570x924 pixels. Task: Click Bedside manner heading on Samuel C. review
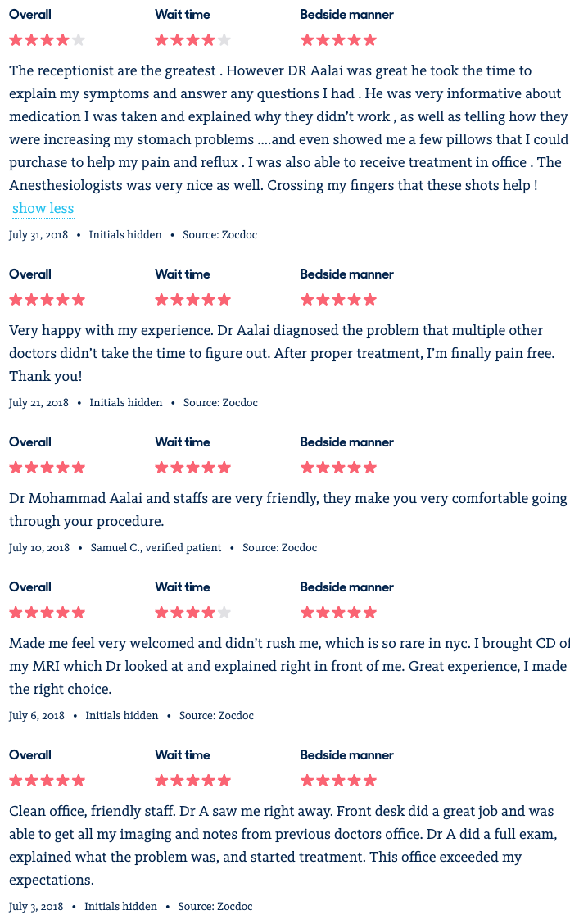(346, 442)
